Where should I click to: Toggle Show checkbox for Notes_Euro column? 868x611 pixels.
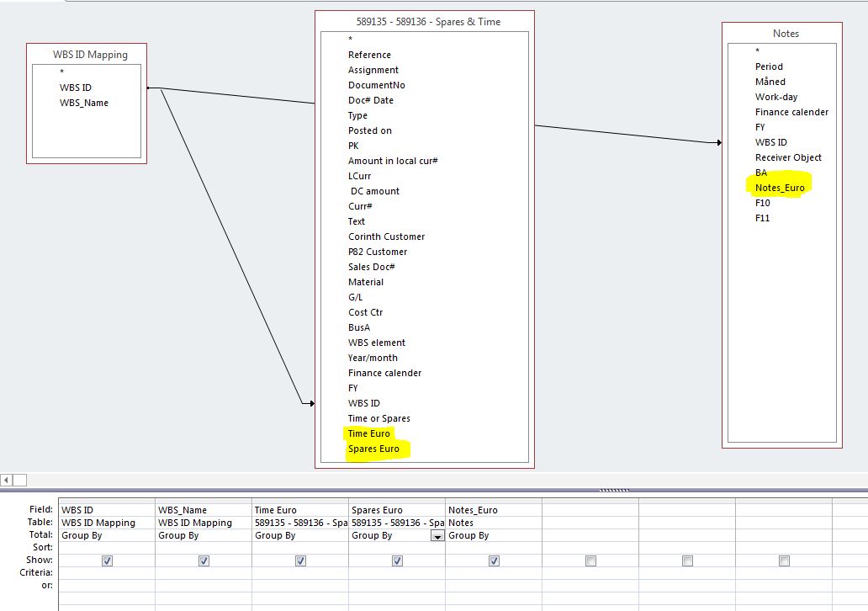tap(494, 561)
